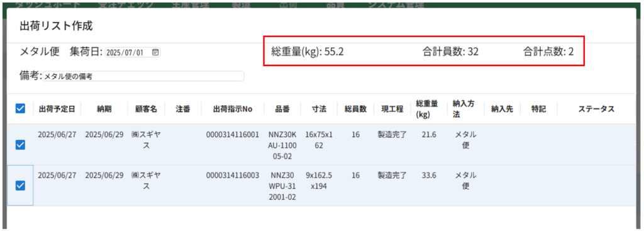
Task: Click the 総重量(kg): 55.2 summary text
Action: [x=307, y=52]
